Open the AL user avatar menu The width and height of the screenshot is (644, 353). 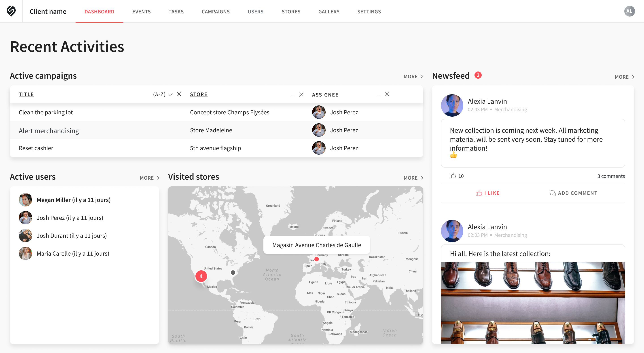629,11
